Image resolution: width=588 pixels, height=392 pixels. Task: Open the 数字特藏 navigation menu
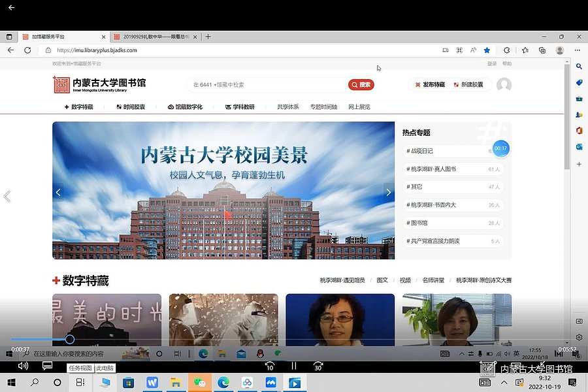point(79,107)
